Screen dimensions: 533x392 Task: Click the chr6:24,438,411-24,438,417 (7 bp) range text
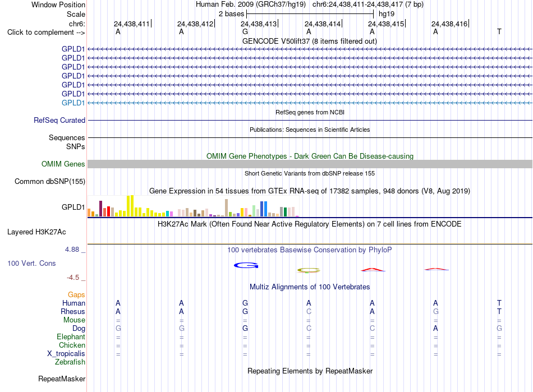click(368, 4)
